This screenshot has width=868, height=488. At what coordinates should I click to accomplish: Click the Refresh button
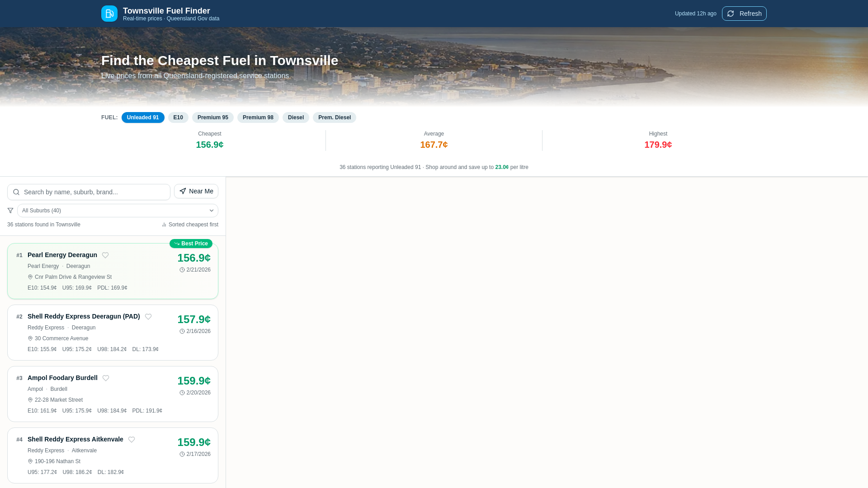pyautogui.click(x=744, y=14)
